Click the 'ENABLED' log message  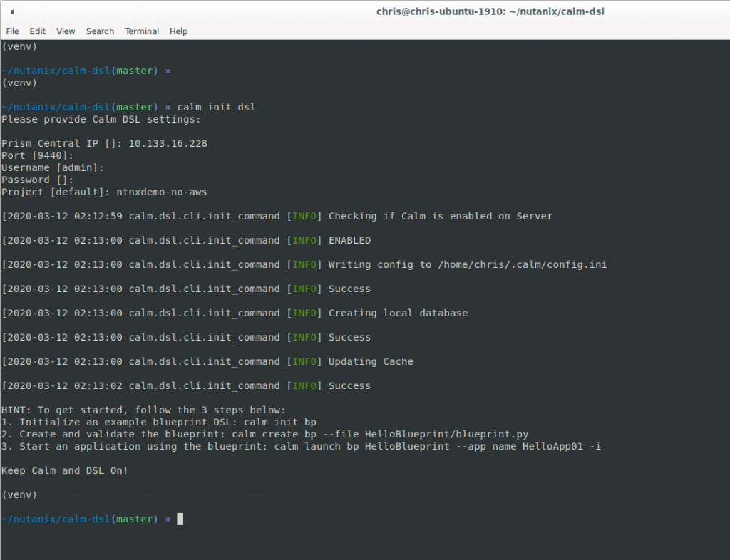[x=349, y=240]
